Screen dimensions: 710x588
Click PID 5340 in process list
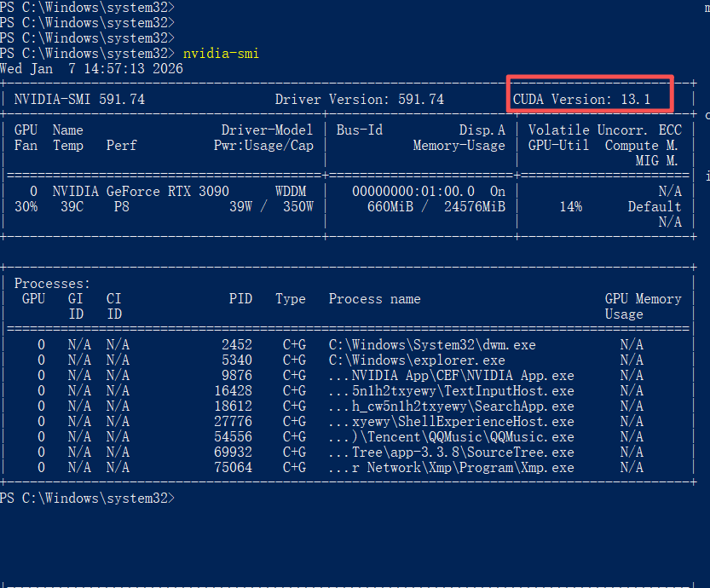(237, 360)
